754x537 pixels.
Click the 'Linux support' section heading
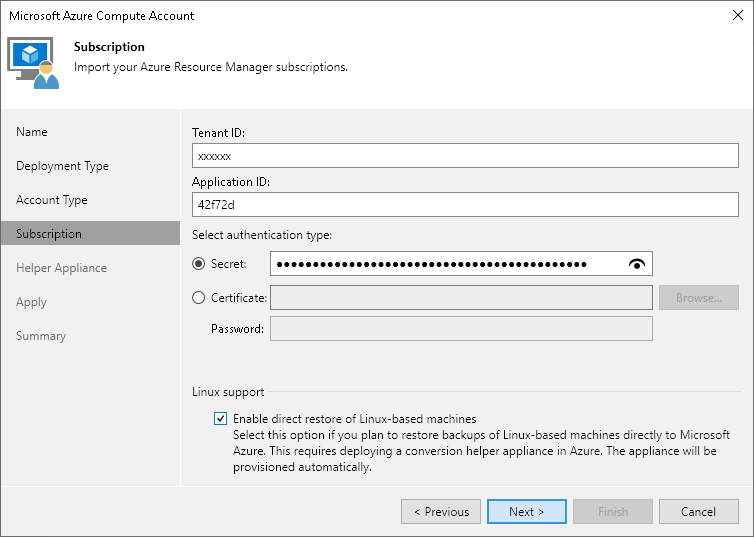point(228,392)
